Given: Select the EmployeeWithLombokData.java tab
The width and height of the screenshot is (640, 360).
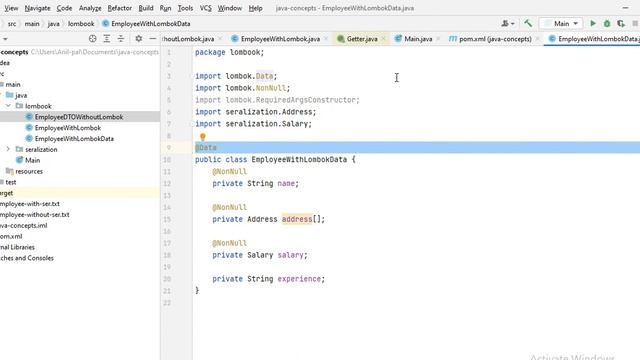Looking at the screenshot, I should 593,39.
